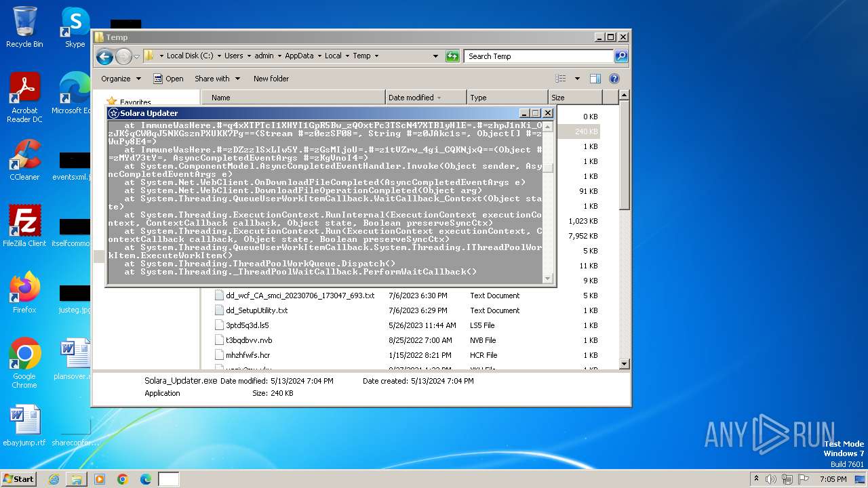This screenshot has height=488, width=868.
Task: Toggle the preview pane button
Action: (595, 79)
